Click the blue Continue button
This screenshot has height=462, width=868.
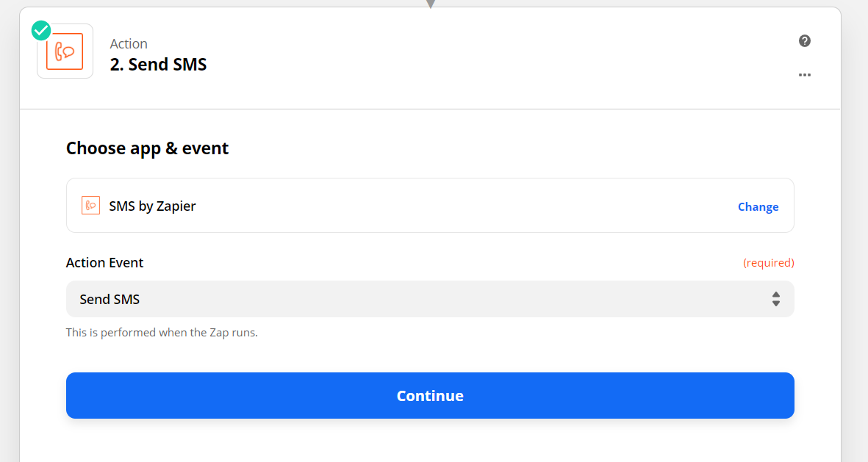(430, 396)
